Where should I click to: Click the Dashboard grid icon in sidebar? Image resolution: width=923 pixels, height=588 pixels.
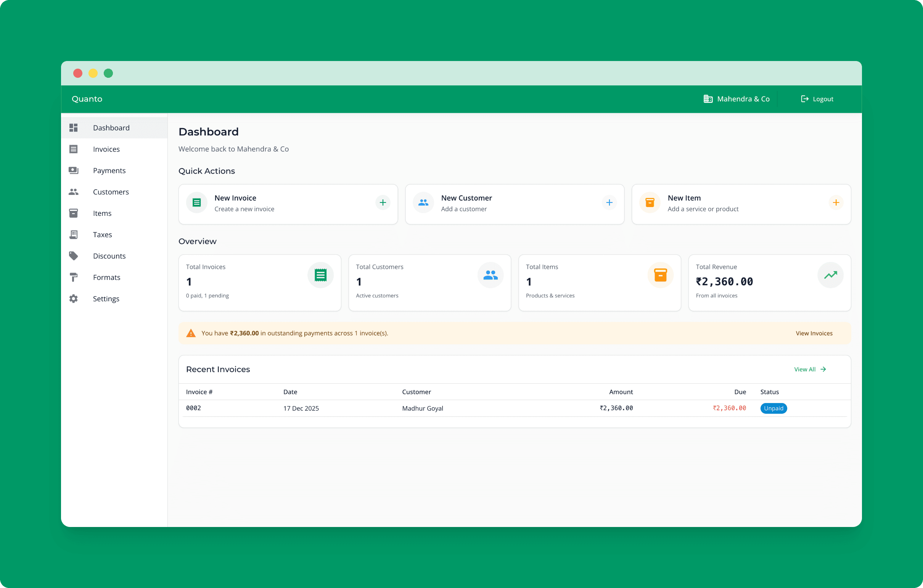coord(73,128)
